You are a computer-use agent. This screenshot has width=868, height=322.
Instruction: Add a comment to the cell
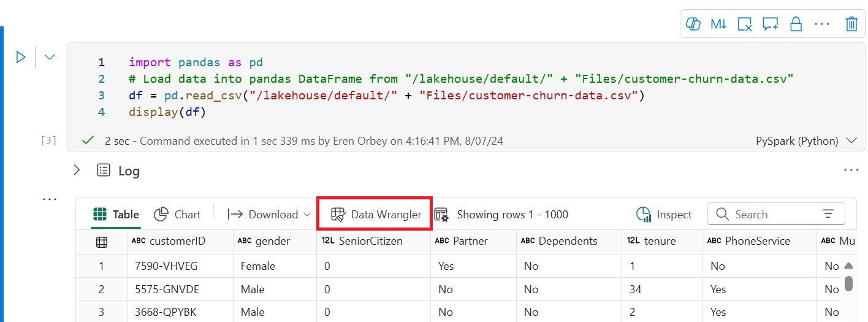[x=770, y=24]
